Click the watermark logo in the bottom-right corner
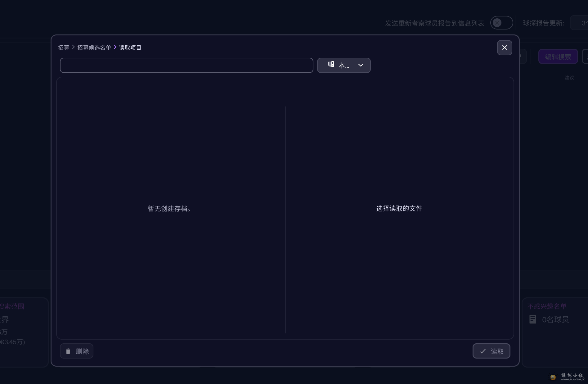588x384 pixels. point(553,377)
